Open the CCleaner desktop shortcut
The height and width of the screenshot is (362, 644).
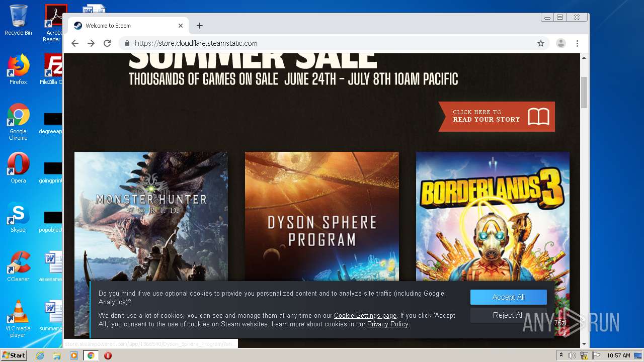click(18, 266)
